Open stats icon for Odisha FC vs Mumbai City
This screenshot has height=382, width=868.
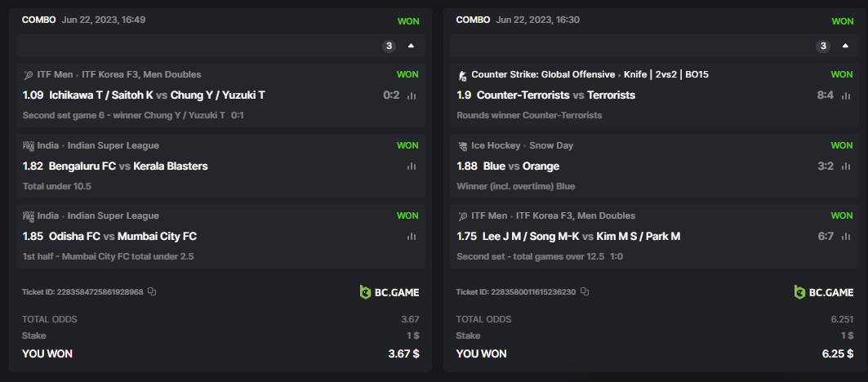click(412, 237)
